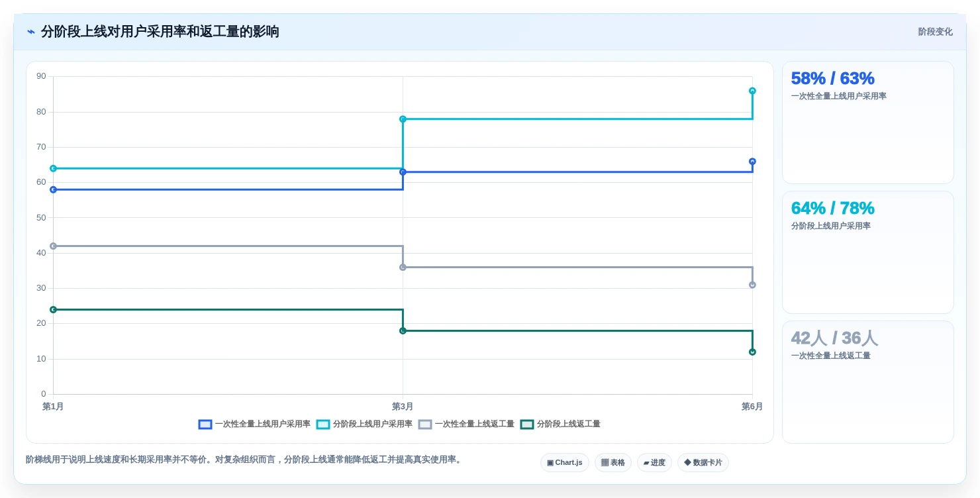Click the cyan data point at 第3月 (78)
This screenshot has height=498, width=980.
pos(403,119)
